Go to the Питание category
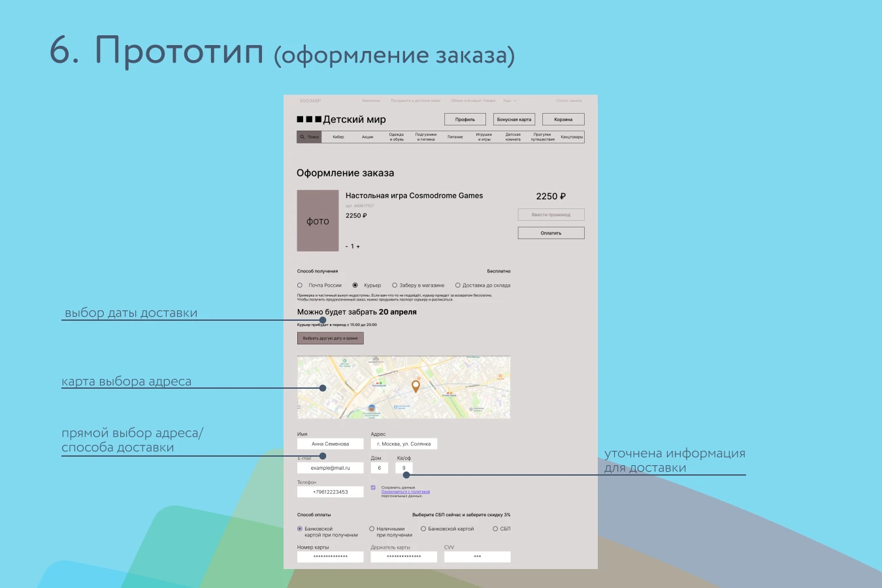Screen dimensions: 882x588 tap(455, 137)
